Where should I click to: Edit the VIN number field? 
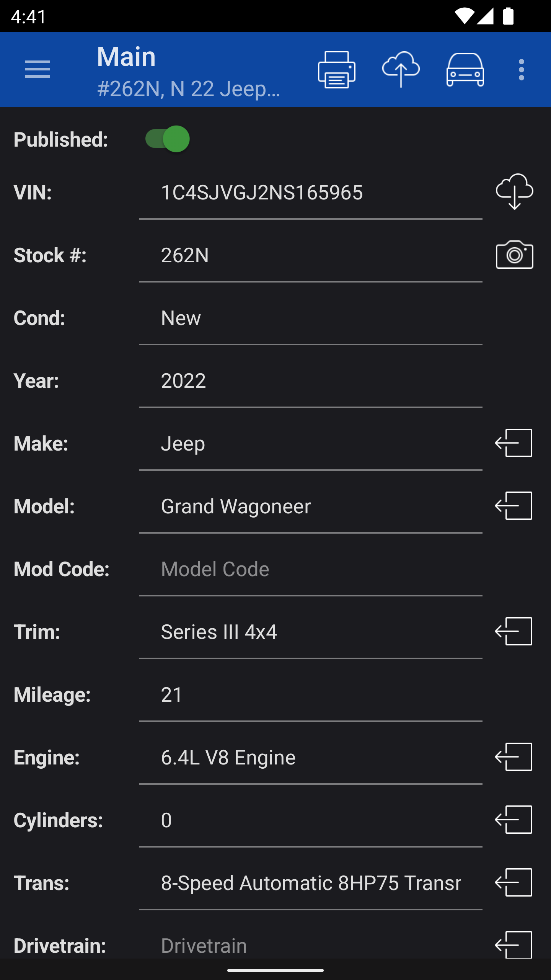pos(310,193)
